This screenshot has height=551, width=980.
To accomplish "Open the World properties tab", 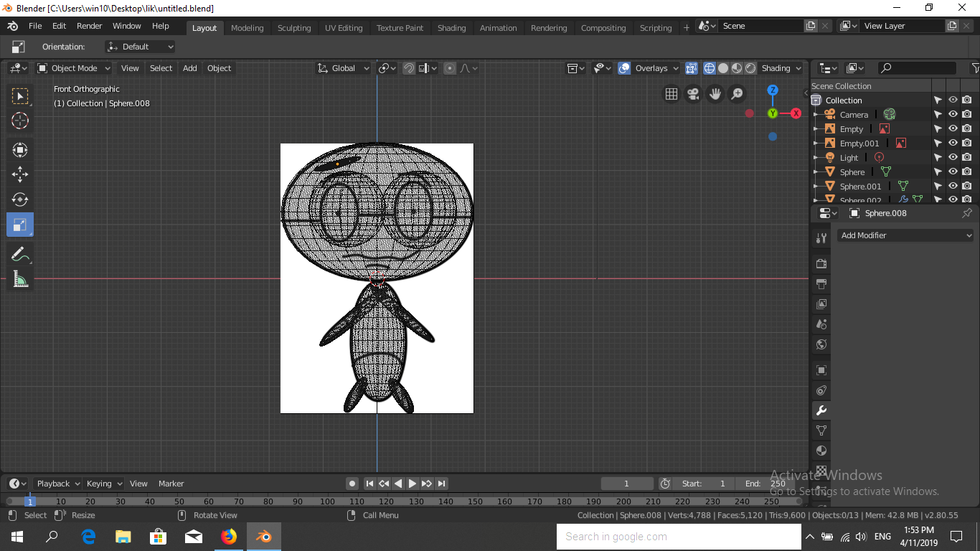I will 821,344.
